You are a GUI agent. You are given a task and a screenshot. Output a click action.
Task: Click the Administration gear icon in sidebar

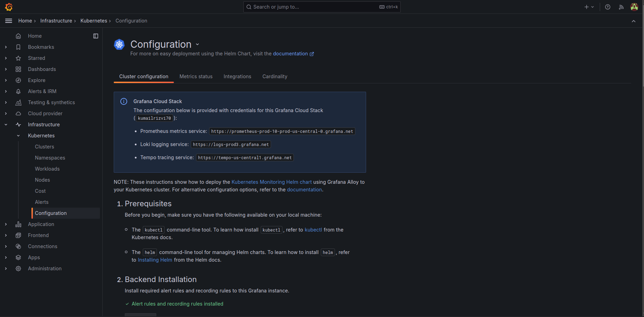point(18,269)
